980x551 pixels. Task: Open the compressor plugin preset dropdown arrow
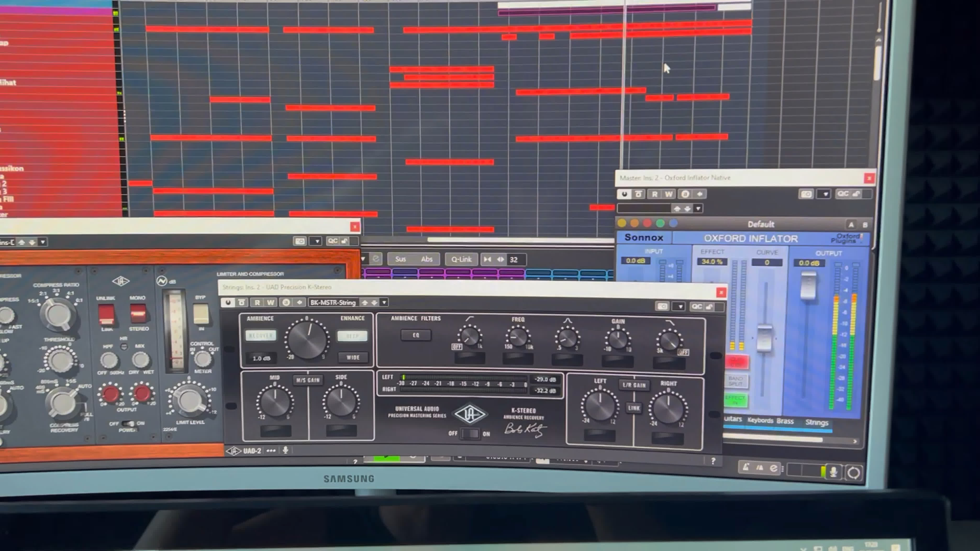43,242
